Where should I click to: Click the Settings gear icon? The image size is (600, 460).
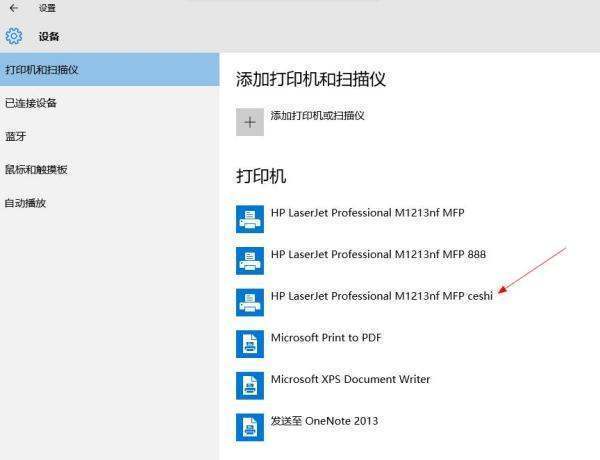point(14,36)
